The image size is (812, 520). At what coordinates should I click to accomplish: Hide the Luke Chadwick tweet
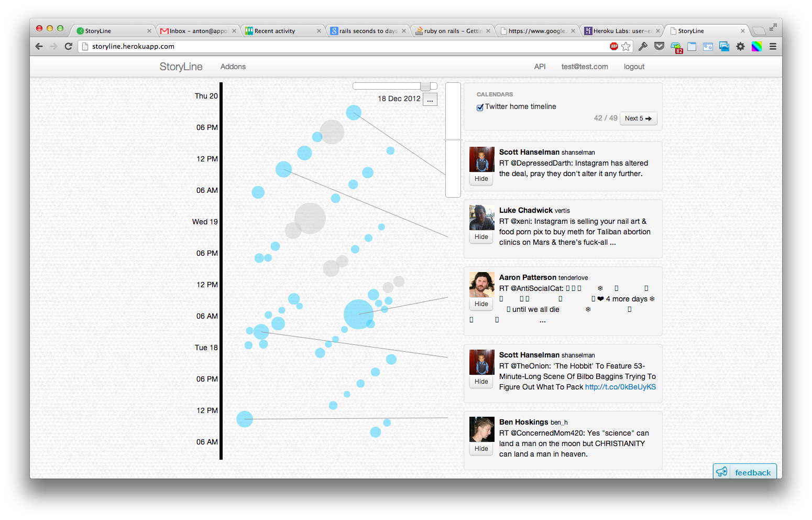tap(481, 237)
